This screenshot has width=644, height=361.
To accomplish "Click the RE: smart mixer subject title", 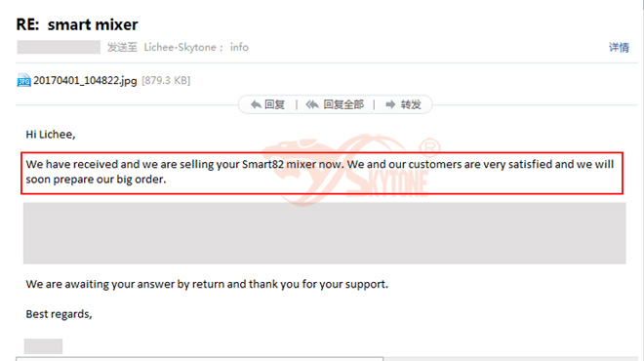I will [x=77, y=24].
